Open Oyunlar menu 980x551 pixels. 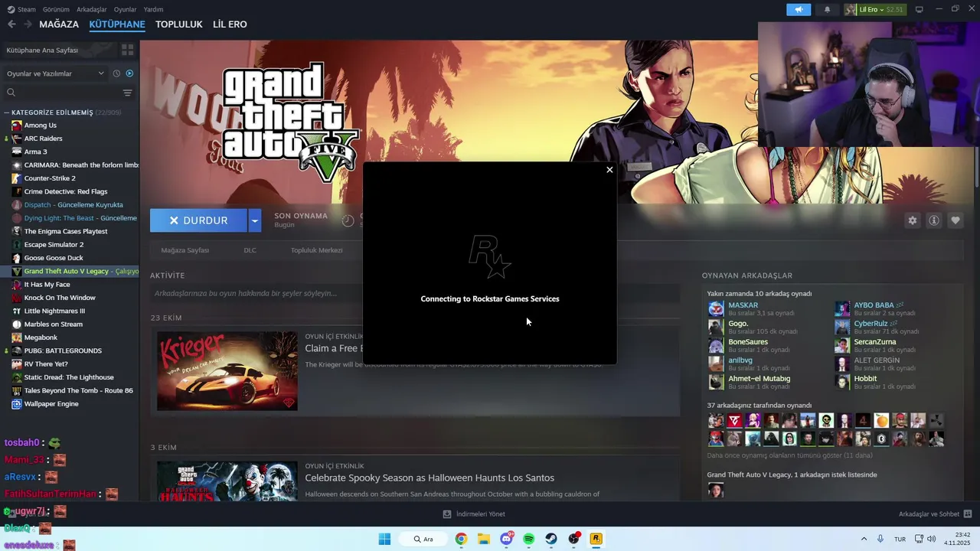point(125,9)
